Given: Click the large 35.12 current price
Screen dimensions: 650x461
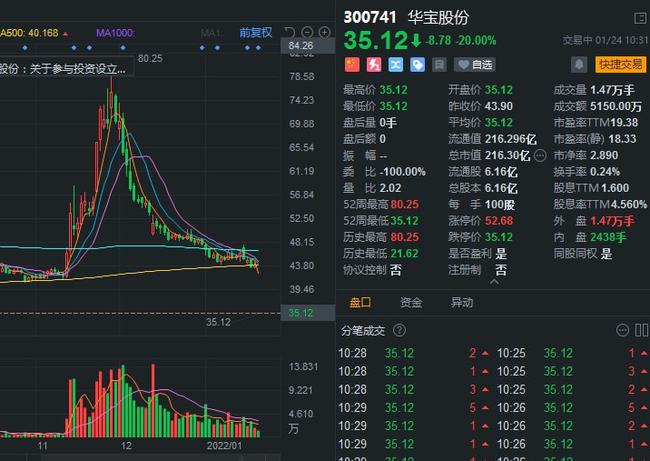Looking at the screenshot, I should coord(376,40).
